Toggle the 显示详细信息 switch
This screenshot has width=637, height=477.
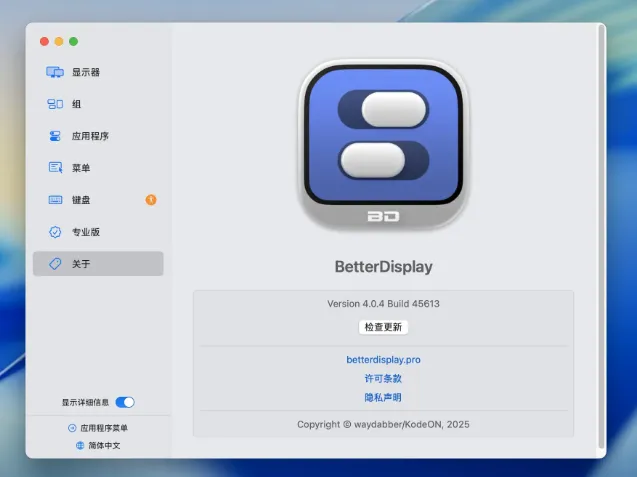[x=125, y=402]
